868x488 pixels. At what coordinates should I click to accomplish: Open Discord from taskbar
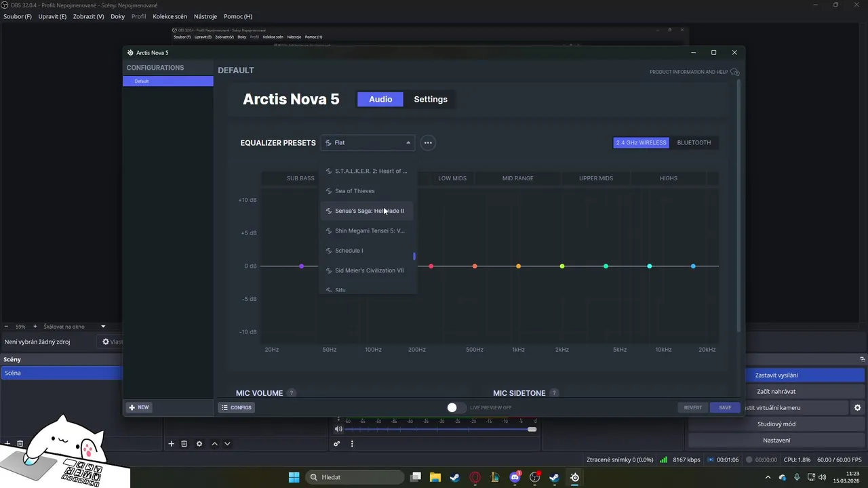pos(515,477)
